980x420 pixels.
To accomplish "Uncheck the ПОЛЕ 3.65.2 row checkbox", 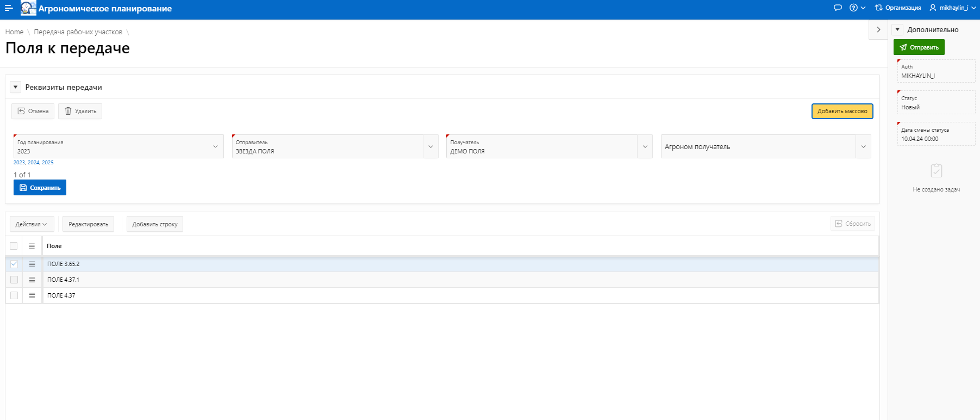I will 14,264.
